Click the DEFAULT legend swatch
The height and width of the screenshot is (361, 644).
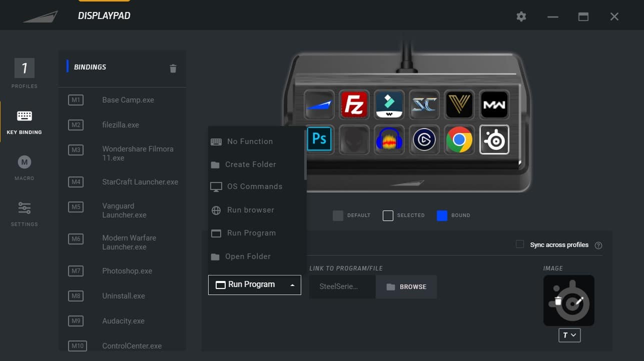tap(338, 215)
